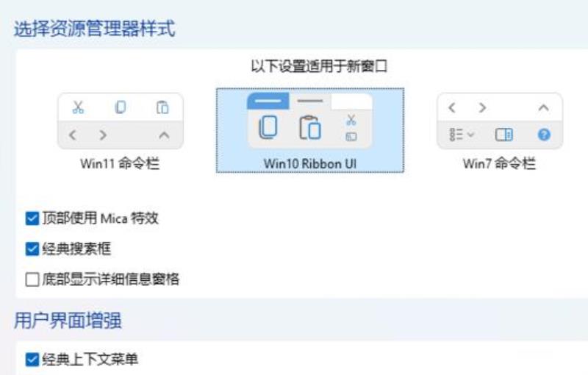Toggle the 经典上下文菜单 checkbox
The height and width of the screenshot is (375, 588).
coord(32,360)
